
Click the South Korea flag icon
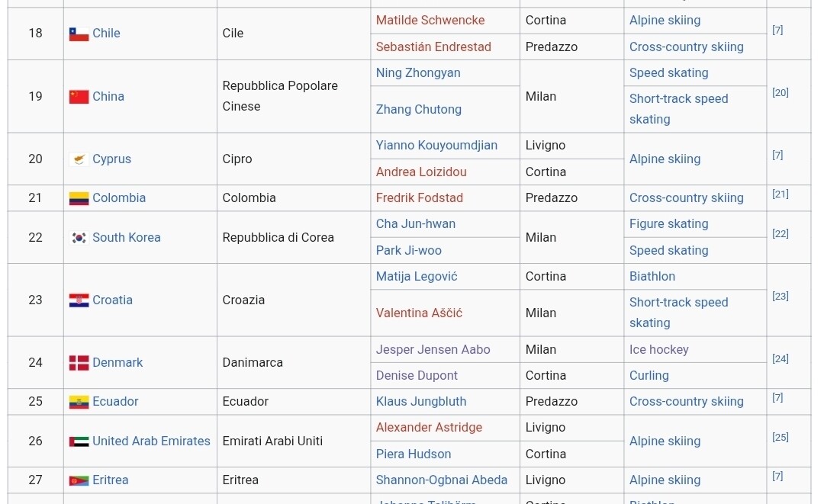tap(79, 238)
